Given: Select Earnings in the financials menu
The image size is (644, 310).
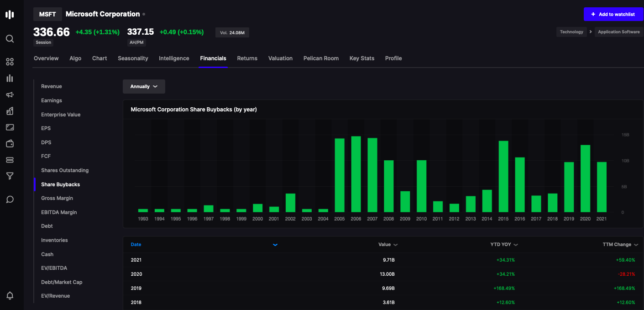Looking at the screenshot, I should (x=52, y=100).
